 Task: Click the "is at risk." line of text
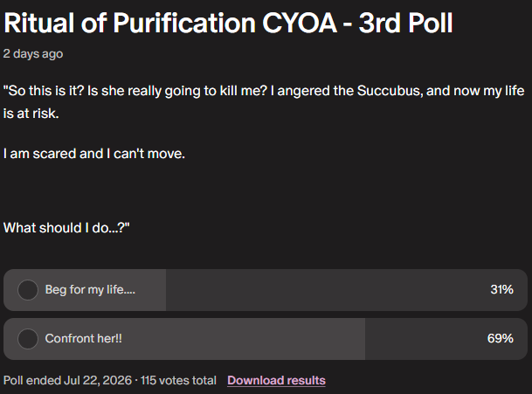[x=31, y=114]
